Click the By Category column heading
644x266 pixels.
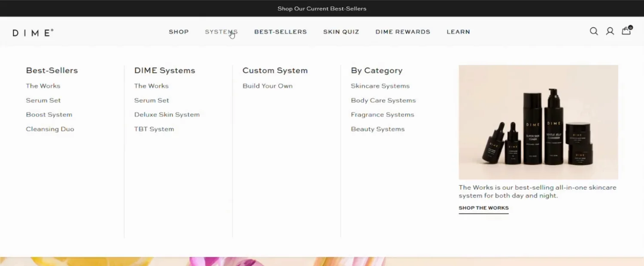coord(377,70)
